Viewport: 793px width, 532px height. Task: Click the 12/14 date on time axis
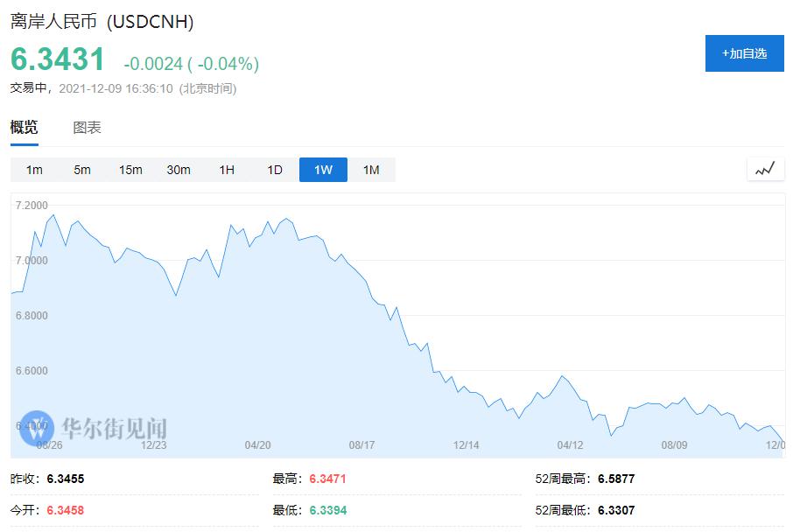coord(466,444)
